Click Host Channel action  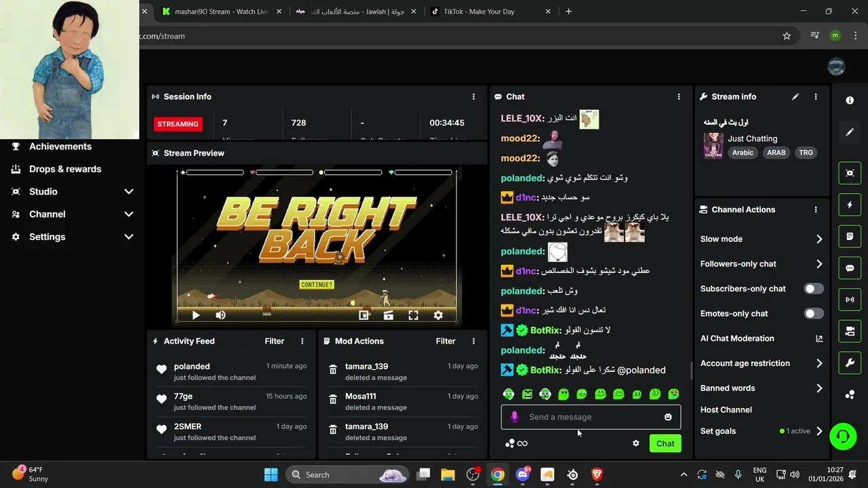(726, 410)
